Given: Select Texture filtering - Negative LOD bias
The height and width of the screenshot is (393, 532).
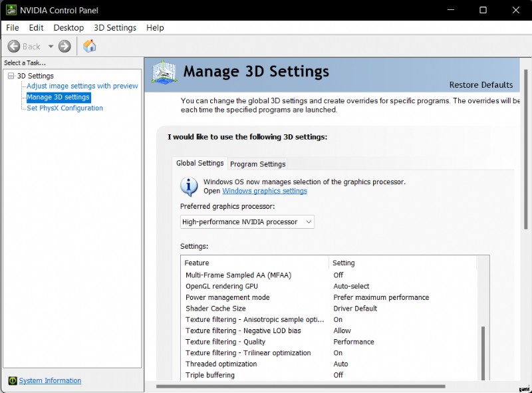Looking at the screenshot, I should (243, 330).
